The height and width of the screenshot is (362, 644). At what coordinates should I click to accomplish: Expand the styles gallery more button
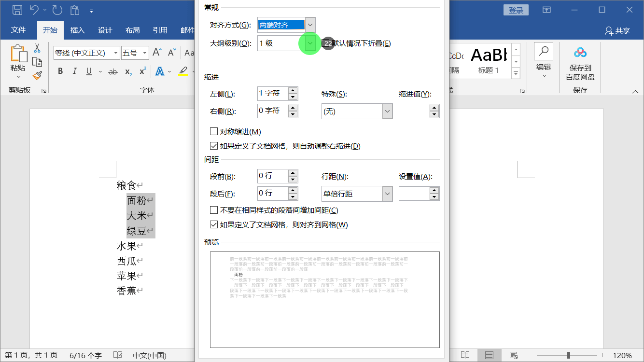click(516, 73)
